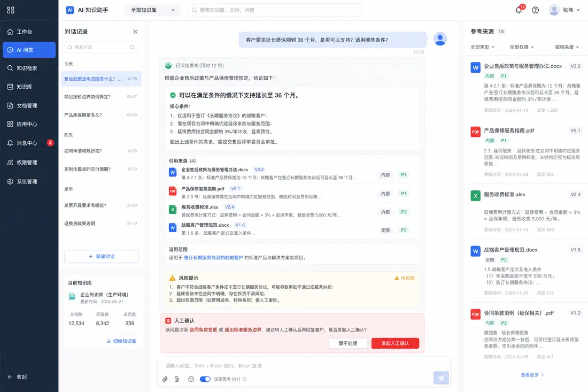Image resolution: width=588 pixels, height=392 pixels.
Task: Open the notification bell icon
Action: [x=519, y=10]
